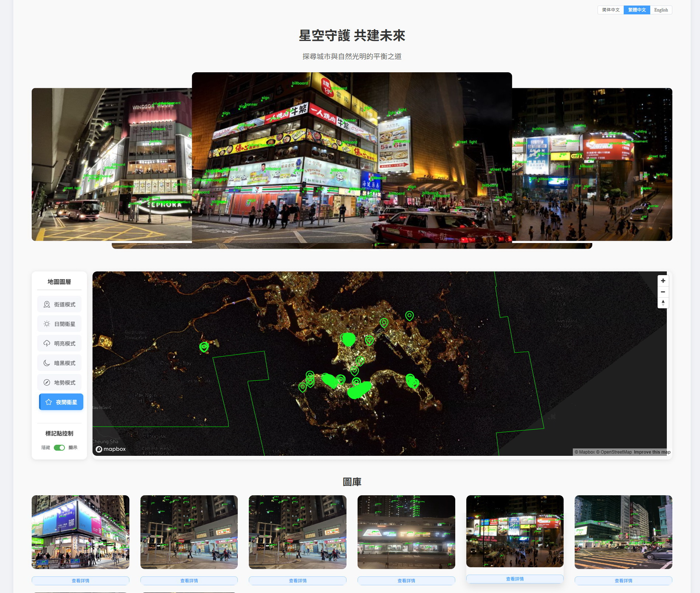Open fifth gallery thumbnail of crowded street

coord(515,531)
